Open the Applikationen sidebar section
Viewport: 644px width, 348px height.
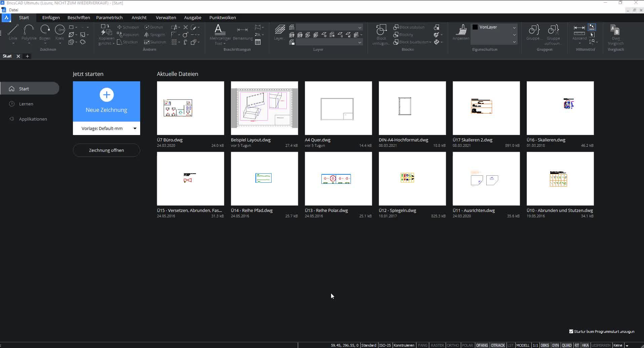[x=33, y=119]
